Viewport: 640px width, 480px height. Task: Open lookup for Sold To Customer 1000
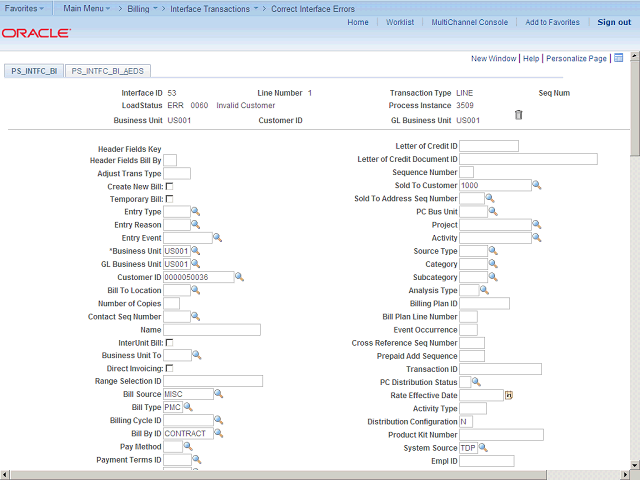[x=537, y=185]
